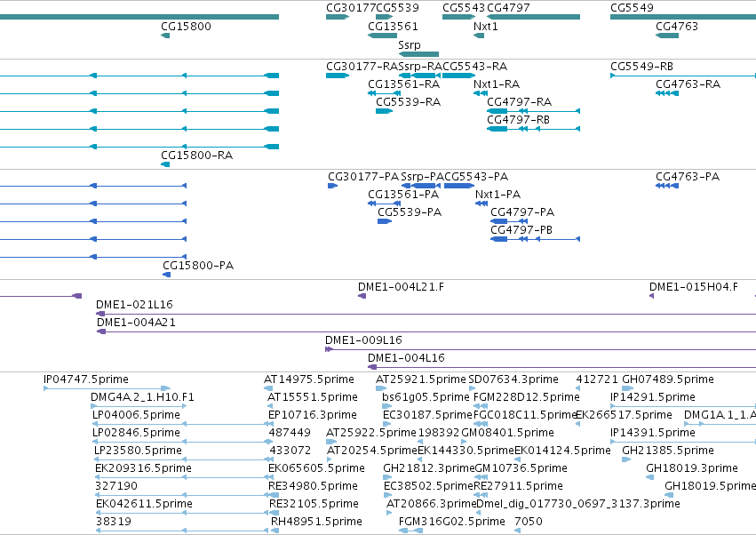756x535 pixels.
Task: Select the 38319 feature label
Action: [x=114, y=522]
